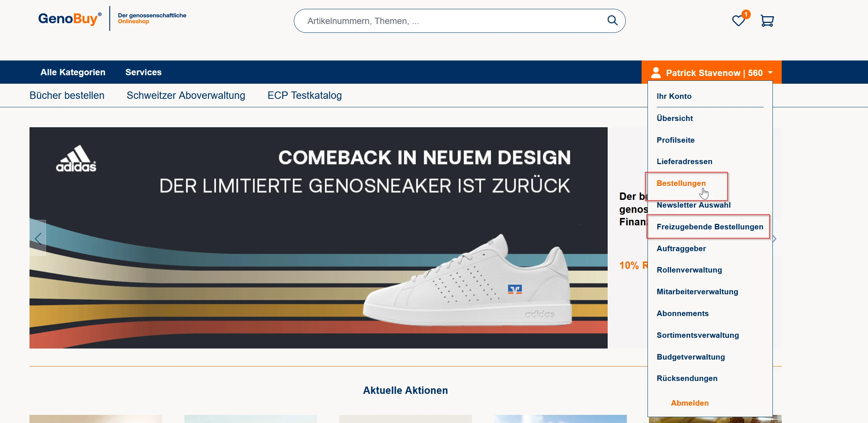This screenshot has height=423, width=868.
Task: Open the wishlist heart icon
Action: click(738, 21)
